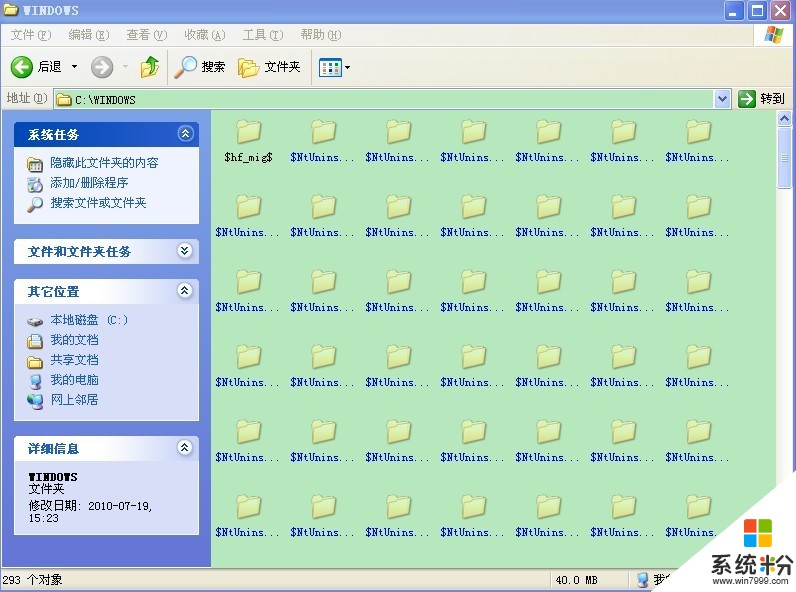Image resolution: width=796 pixels, height=592 pixels.
Task: Collapse the Details (详细信息) panel
Action: [185, 447]
